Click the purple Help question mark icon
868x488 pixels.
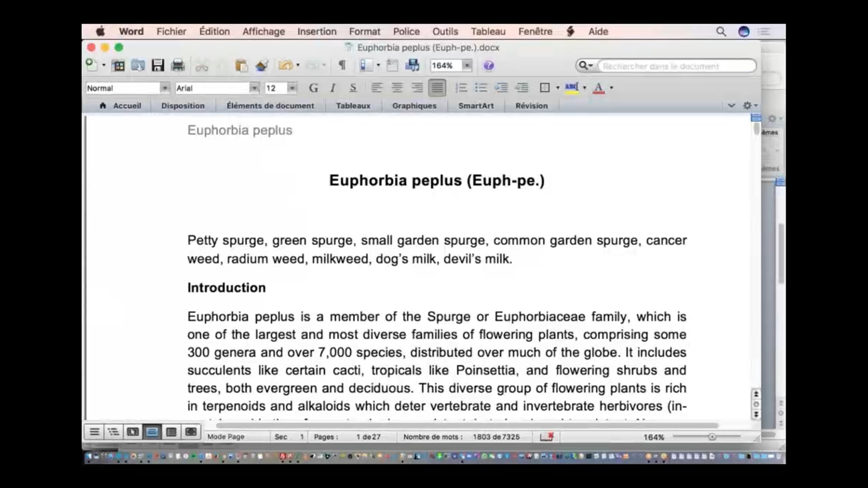[488, 66]
